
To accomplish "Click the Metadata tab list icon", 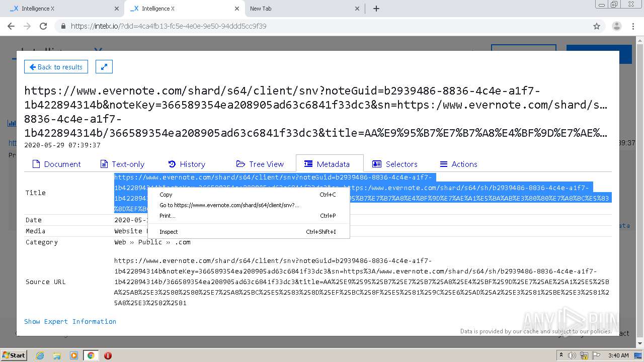I will point(308,164).
